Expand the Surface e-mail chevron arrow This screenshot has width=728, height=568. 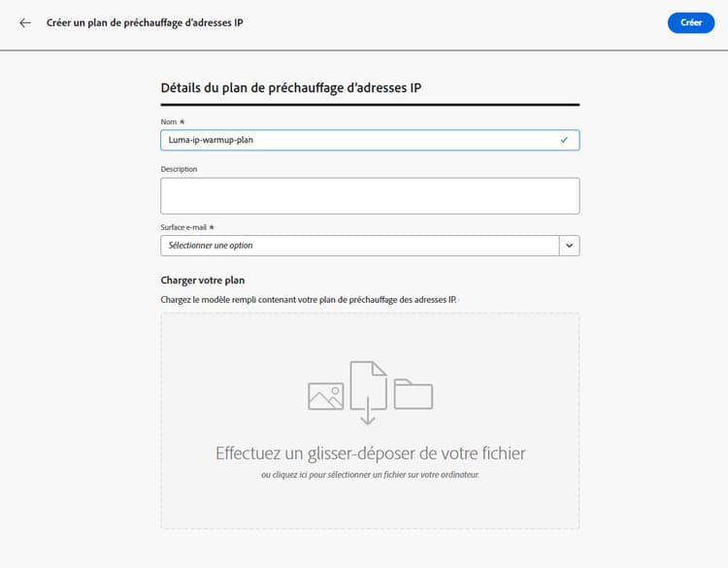point(570,246)
